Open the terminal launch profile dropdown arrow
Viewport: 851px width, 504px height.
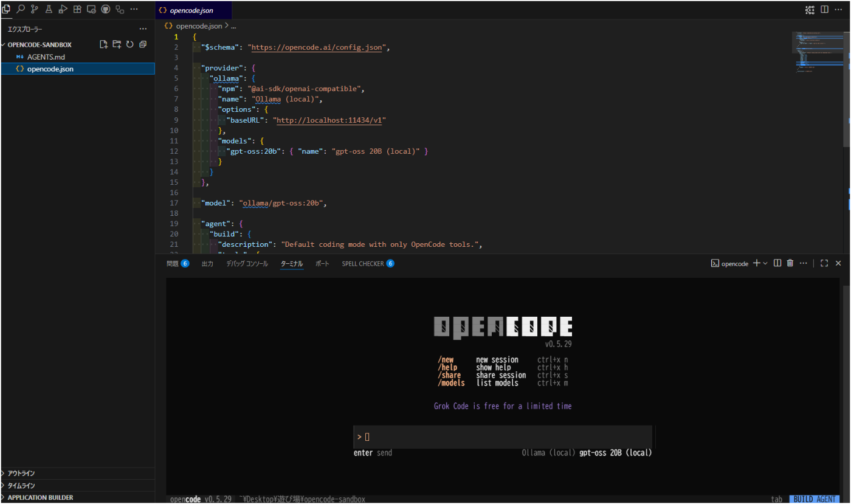tap(765, 263)
